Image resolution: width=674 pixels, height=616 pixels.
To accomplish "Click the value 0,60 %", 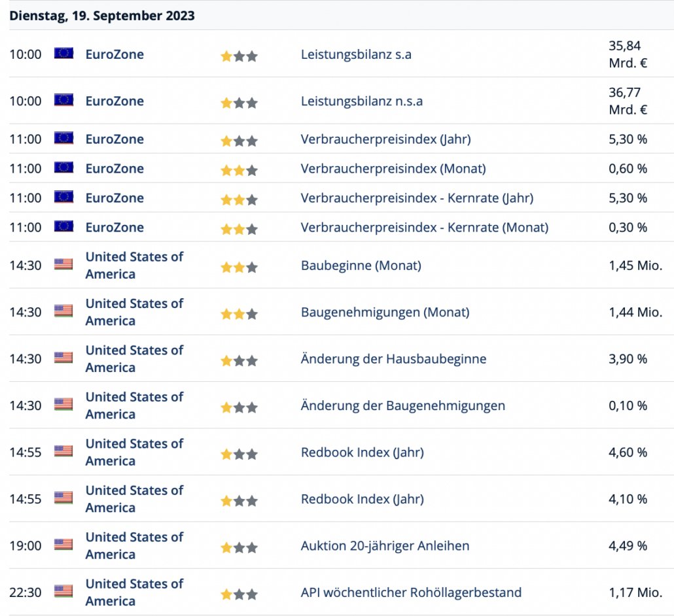I will 628,169.
